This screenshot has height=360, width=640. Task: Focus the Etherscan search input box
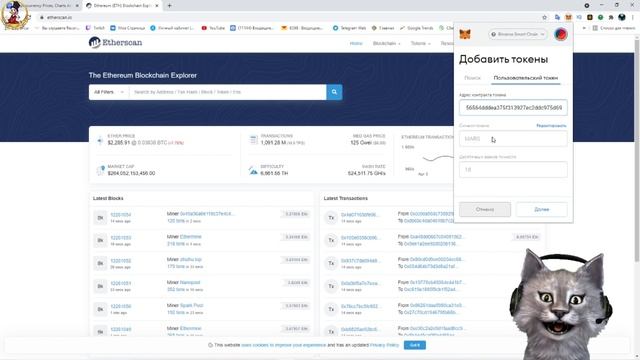click(x=228, y=92)
